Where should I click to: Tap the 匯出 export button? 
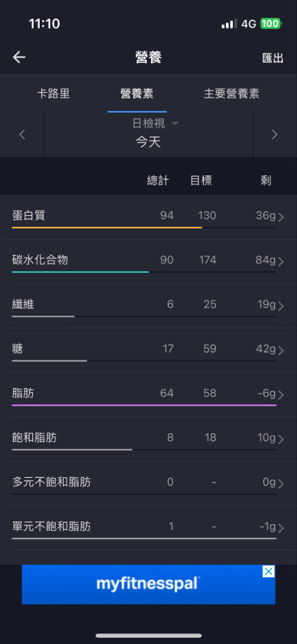coord(272,58)
